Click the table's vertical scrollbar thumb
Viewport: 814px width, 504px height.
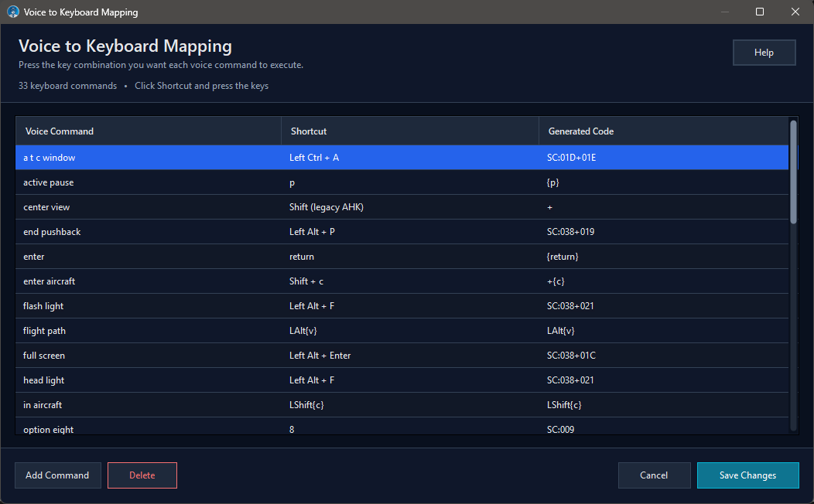pos(792,172)
